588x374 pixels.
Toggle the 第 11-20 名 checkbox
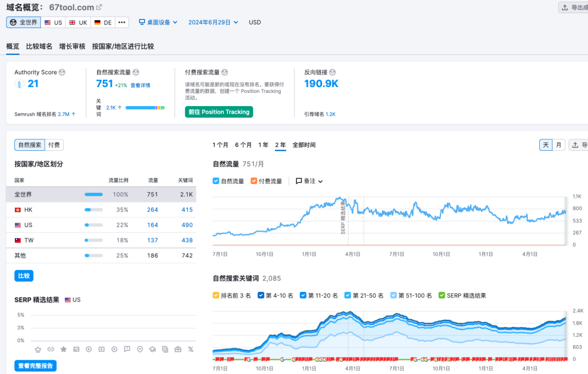pyautogui.click(x=303, y=295)
